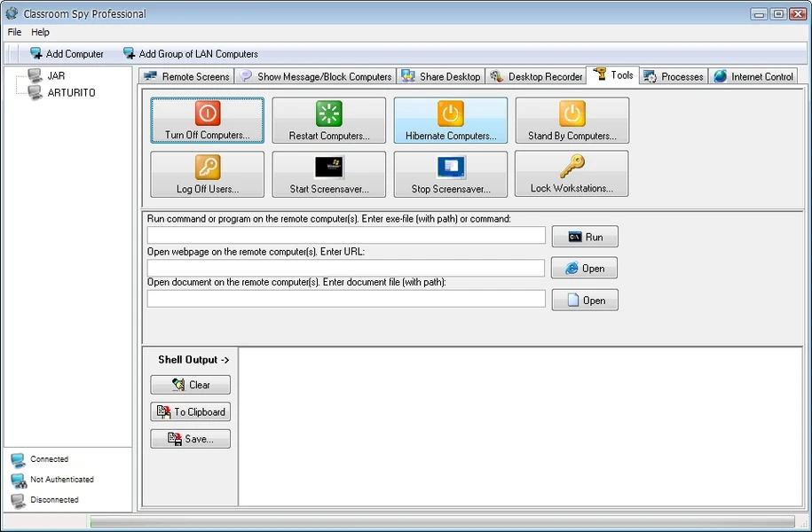Click the Classroom Spy title bar icon

tap(12, 13)
